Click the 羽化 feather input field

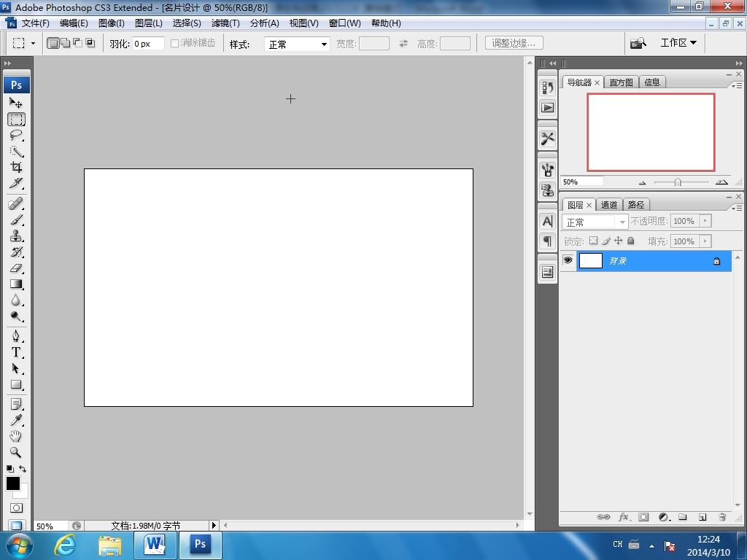click(147, 44)
